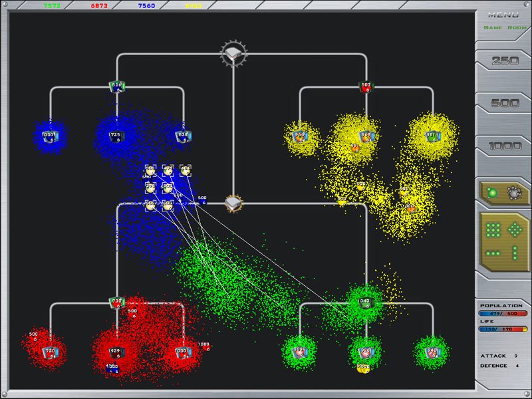Target the green junction node labeled 1343

(365, 303)
